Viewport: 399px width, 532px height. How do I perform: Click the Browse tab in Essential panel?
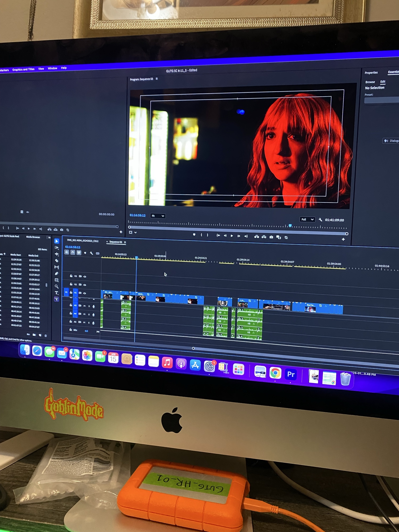370,82
